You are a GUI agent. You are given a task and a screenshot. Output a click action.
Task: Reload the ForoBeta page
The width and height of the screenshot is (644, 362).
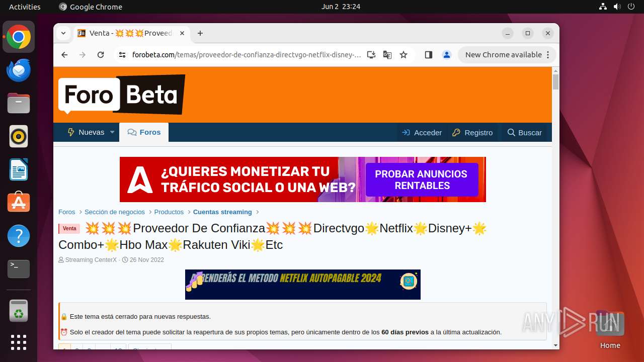pyautogui.click(x=101, y=55)
